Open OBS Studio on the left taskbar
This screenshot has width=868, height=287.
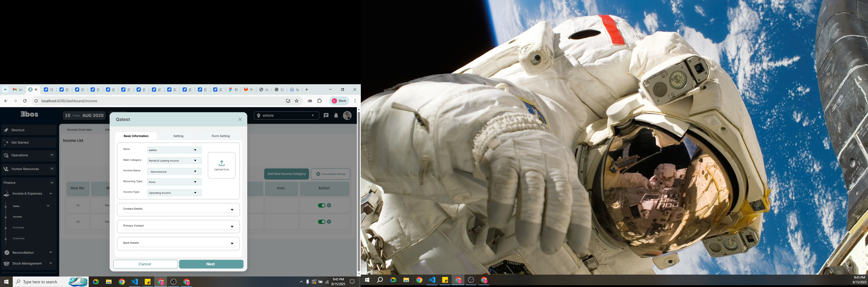pos(174,282)
